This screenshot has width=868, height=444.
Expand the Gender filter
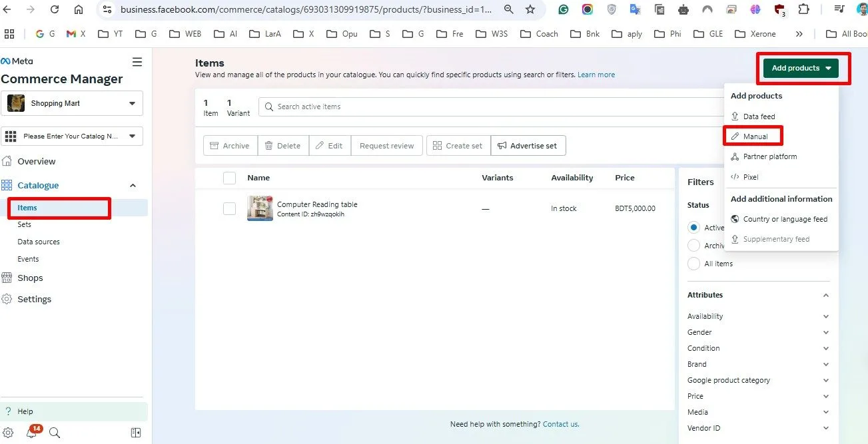click(826, 332)
